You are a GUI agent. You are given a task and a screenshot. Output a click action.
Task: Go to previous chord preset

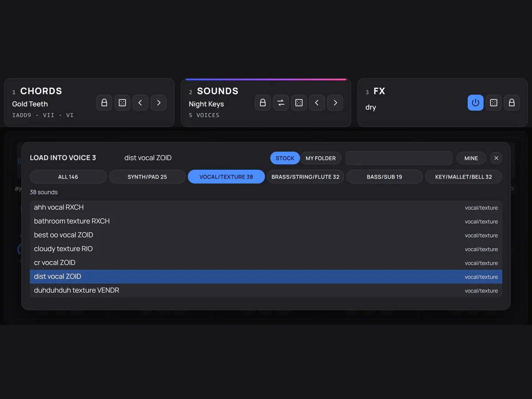[x=141, y=103]
